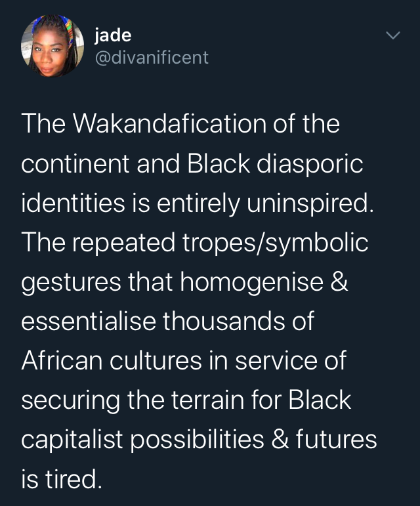This screenshot has width=420, height=506.
Task: Click the line "securing the terrain for Black"
Action: (x=186, y=400)
